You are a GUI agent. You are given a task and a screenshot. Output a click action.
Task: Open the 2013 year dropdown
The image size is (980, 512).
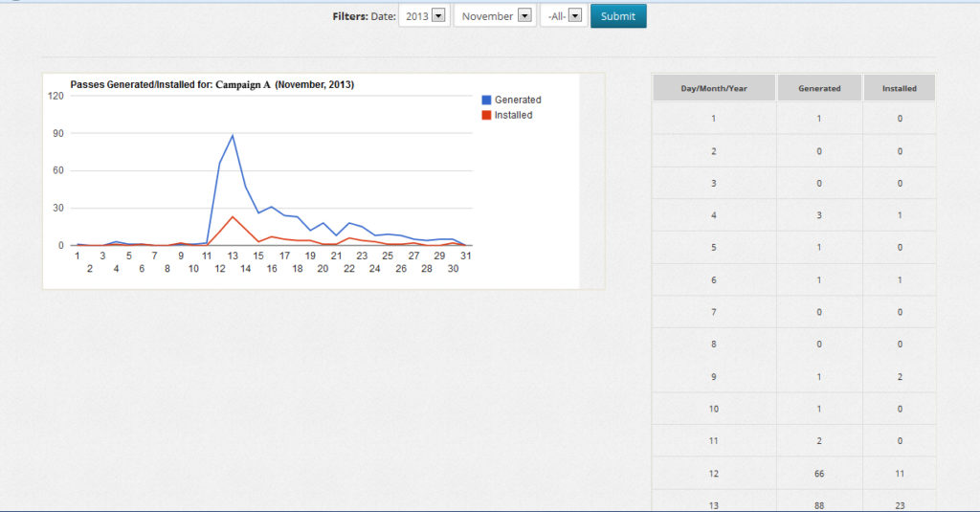pos(424,16)
